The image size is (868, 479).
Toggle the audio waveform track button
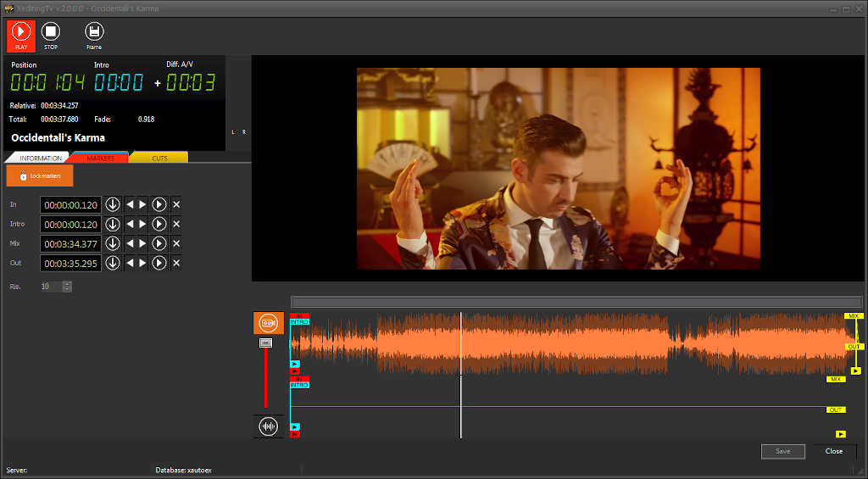click(269, 426)
